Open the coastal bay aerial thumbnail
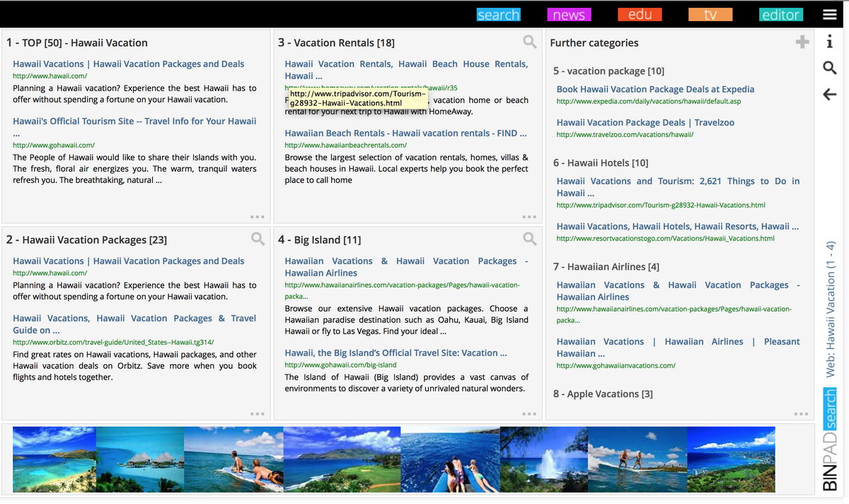This screenshot has height=504, width=849. click(x=54, y=459)
